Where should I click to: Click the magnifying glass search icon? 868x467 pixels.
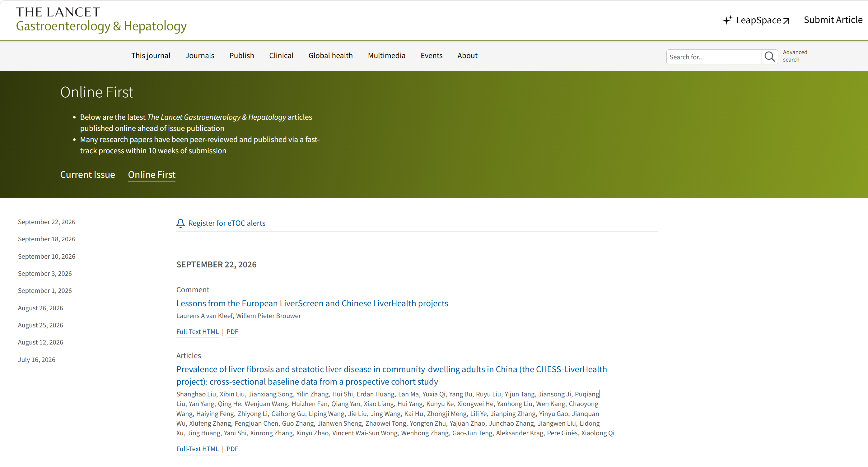pyautogui.click(x=769, y=57)
